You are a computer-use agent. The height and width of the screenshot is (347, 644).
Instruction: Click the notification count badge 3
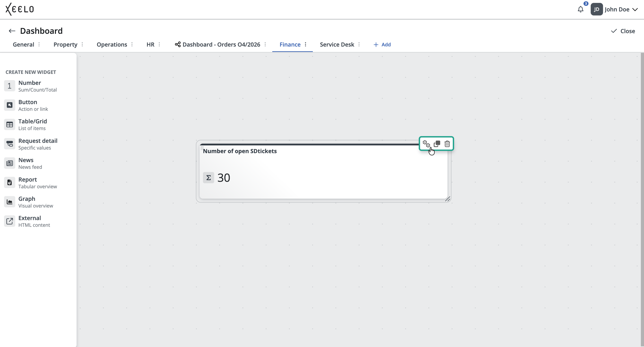point(586,4)
